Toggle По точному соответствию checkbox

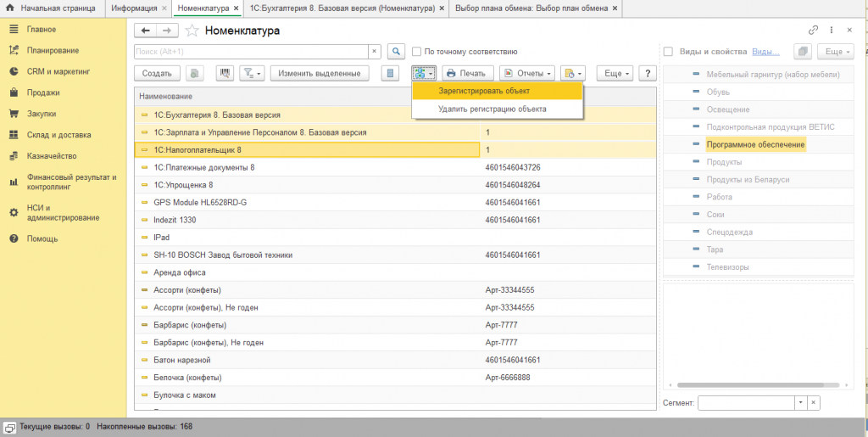[x=417, y=52]
